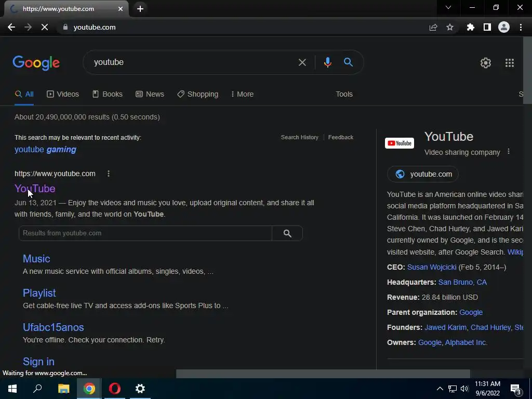The width and height of the screenshot is (532, 399).
Task: Open the tab search chevron
Action: (x=448, y=7)
